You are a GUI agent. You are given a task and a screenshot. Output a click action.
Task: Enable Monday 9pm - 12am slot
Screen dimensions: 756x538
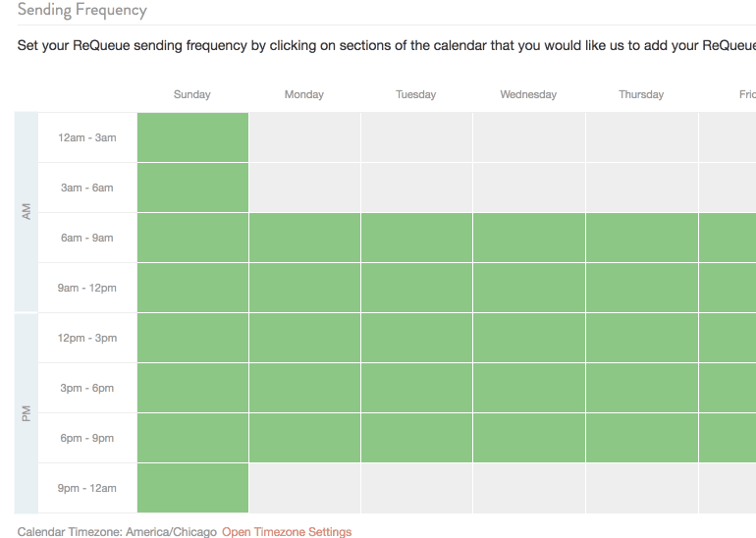tap(304, 488)
